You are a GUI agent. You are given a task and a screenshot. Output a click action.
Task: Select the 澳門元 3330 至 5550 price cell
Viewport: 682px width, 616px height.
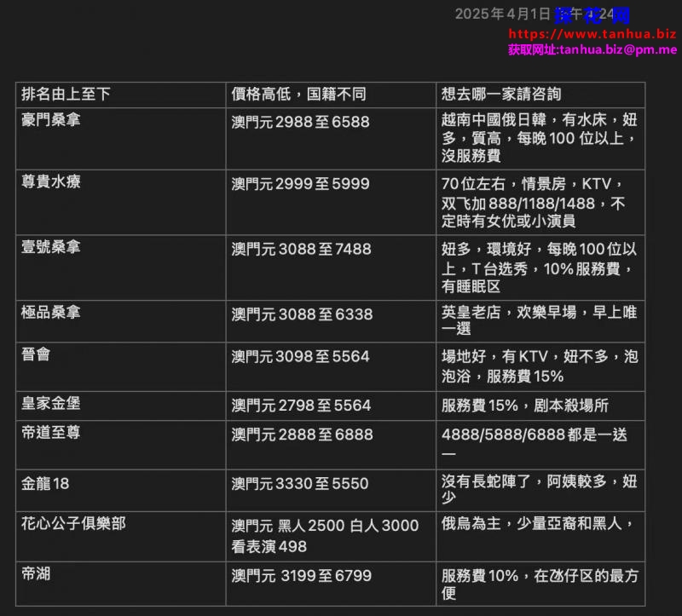click(x=300, y=484)
